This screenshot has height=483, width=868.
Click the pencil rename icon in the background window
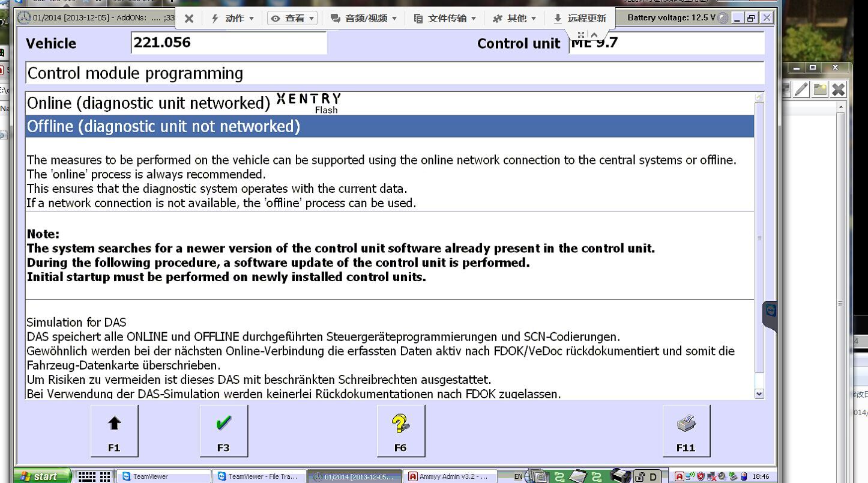801,89
